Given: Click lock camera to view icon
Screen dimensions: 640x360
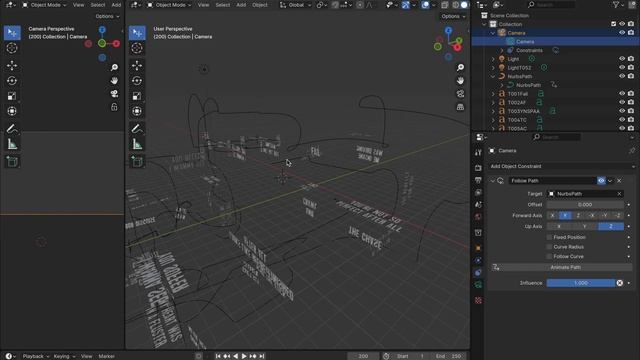Looking at the screenshot, I should [x=114, y=107].
